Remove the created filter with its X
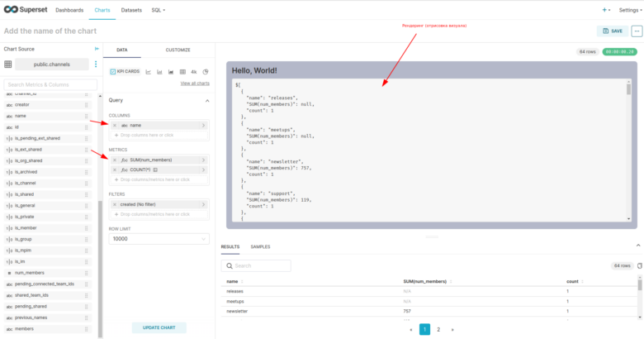The image size is (644, 339). pos(115,204)
